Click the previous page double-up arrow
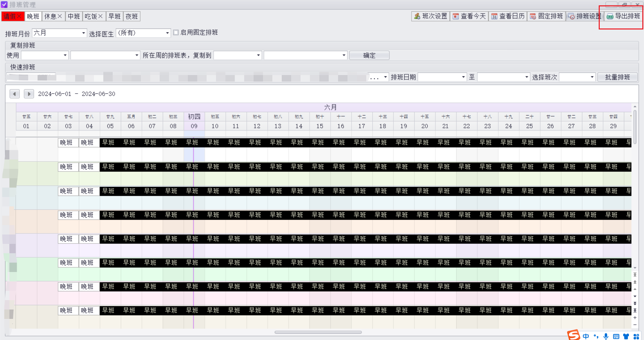Image resolution: width=644 pixels, height=340 pixels. 635,282
